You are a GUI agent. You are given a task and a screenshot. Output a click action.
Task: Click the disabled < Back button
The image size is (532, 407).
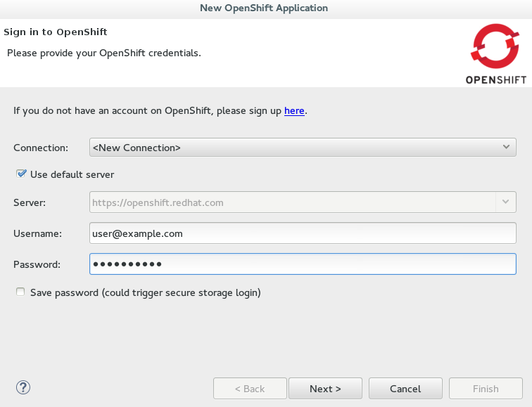tap(250, 389)
